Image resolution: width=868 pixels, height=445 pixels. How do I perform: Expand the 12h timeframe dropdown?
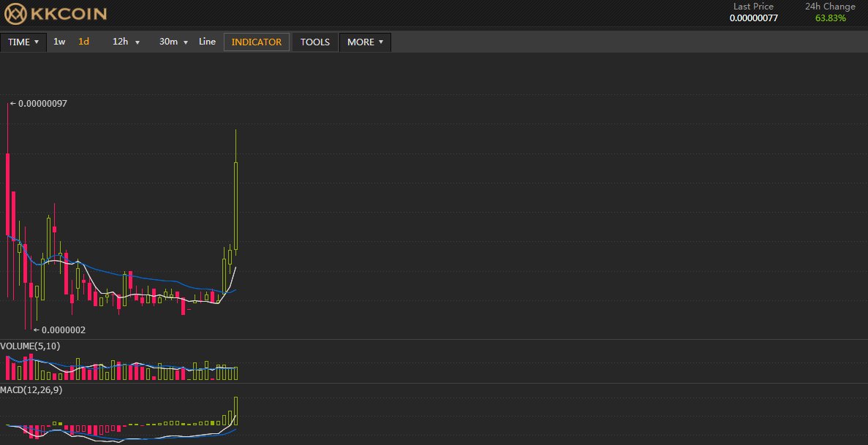pyautogui.click(x=125, y=42)
